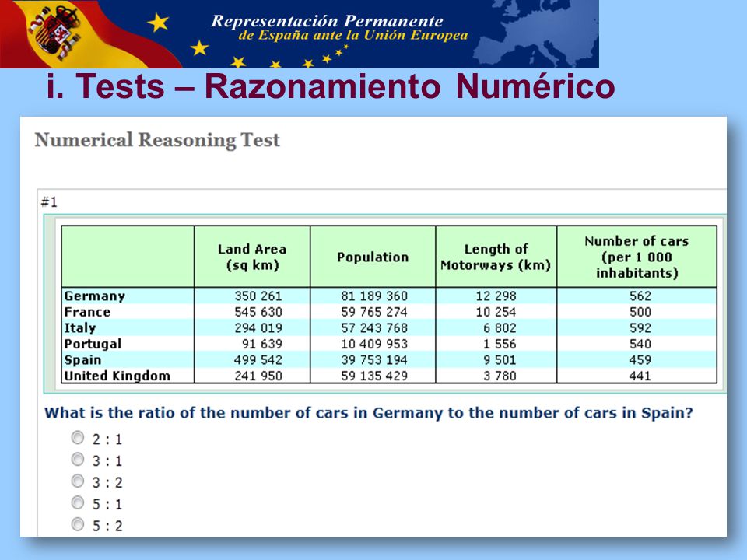This screenshot has height=560, width=747.
Task: Click the question text about Germany and Spain cars
Action: [x=369, y=413]
